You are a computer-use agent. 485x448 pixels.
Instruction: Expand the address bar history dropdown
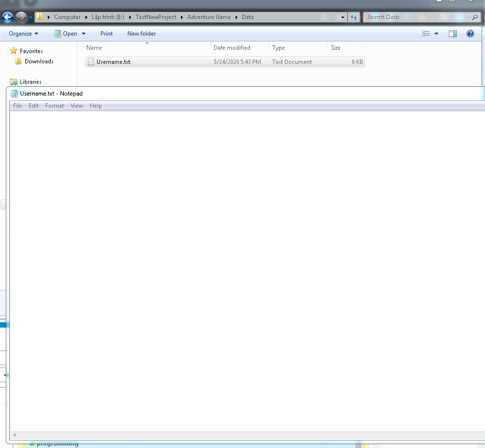coord(343,17)
